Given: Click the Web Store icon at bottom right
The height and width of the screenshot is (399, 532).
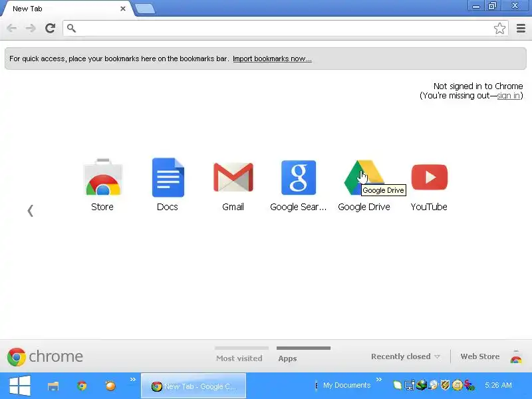Looking at the screenshot, I should click(516, 357).
